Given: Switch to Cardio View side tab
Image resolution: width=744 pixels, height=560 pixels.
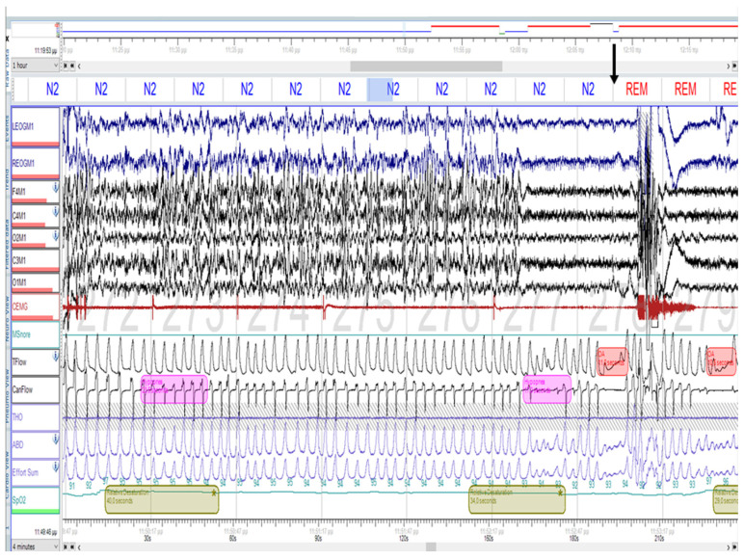Looking at the screenshot, I should tap(7, 475).
